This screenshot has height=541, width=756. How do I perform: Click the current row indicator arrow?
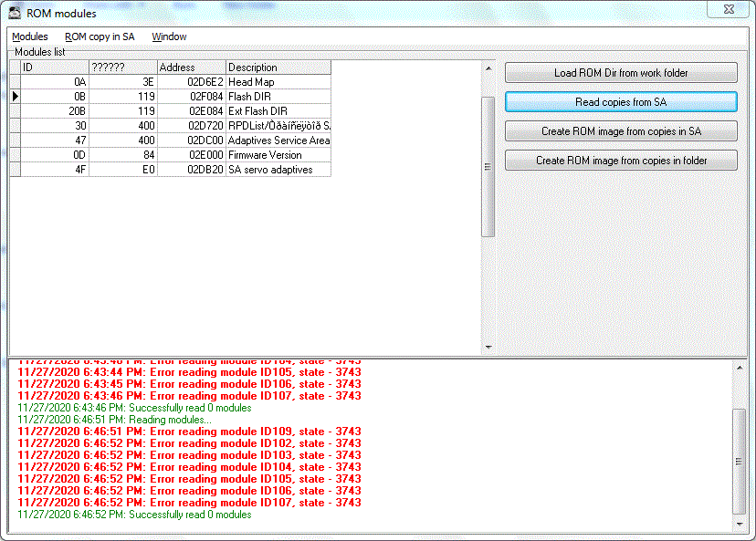tap(15, 97)
